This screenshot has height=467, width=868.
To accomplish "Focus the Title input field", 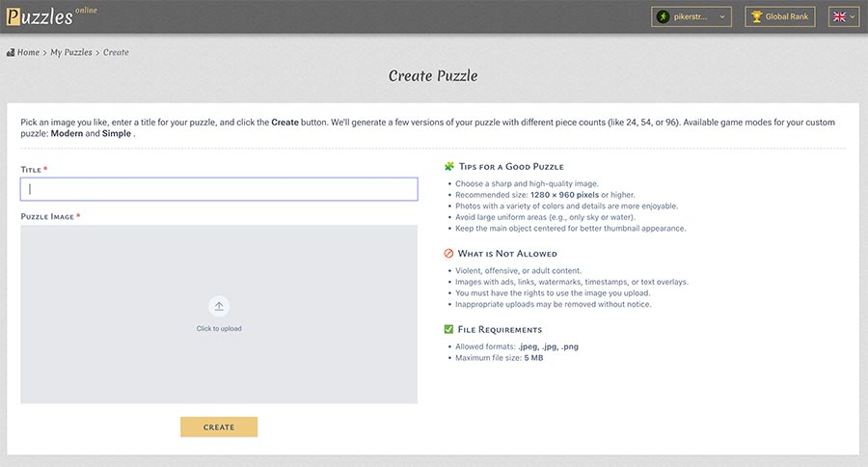I will click(219, 189).
